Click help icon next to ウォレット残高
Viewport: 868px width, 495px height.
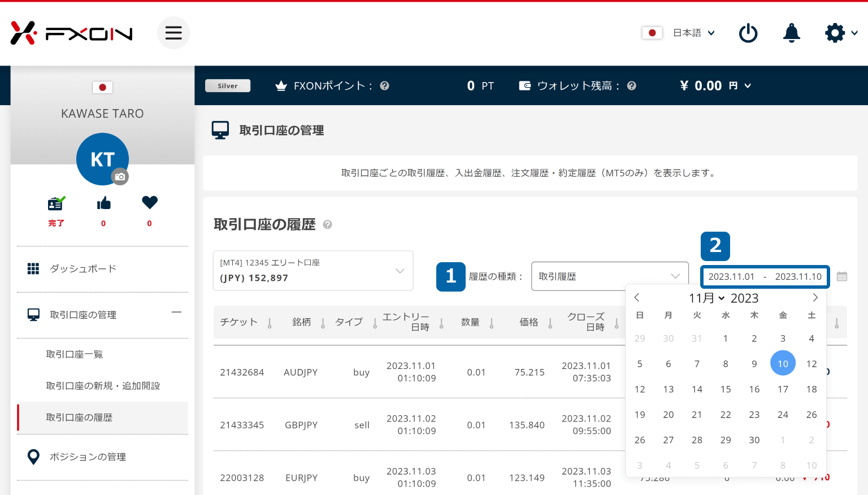(632, 86)
